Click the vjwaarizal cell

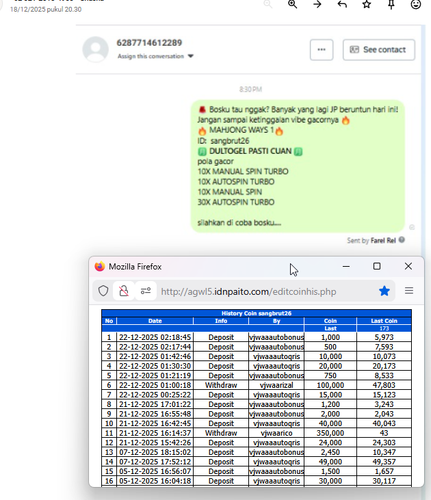coord(276,385)
